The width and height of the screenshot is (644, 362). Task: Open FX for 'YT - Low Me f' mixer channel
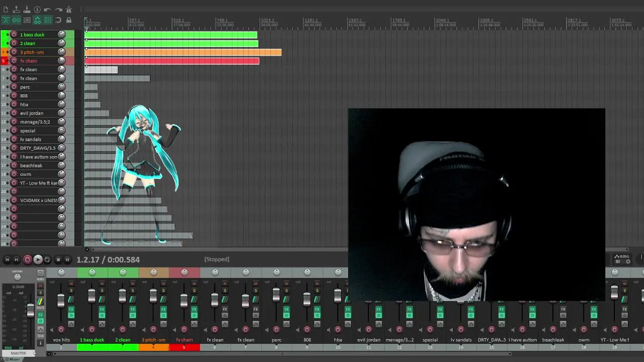click(624, 309)
